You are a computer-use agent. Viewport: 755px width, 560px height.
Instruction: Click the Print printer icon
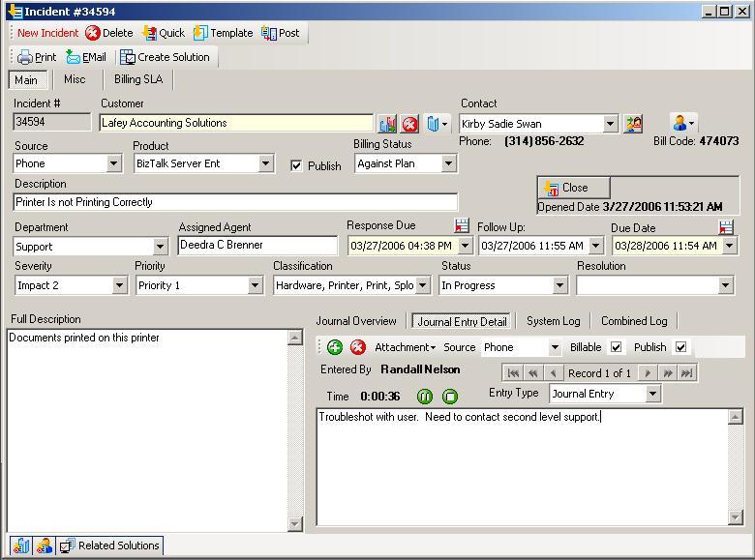[x=24, y=57]
